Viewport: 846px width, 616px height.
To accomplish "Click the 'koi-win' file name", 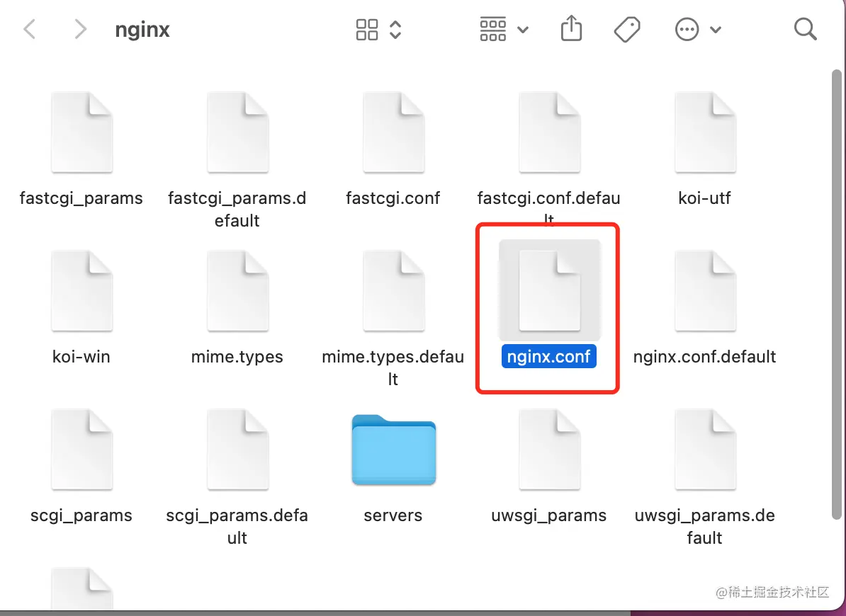I will (81, 357).
